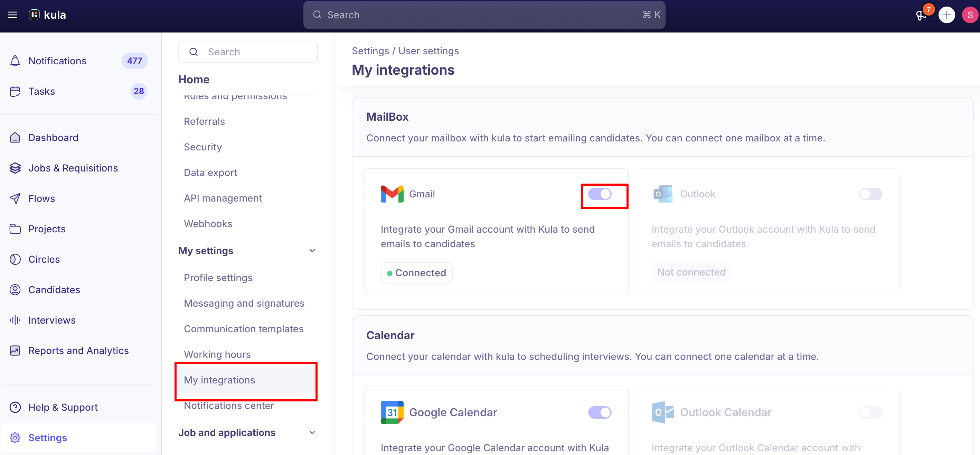Click the Kula logo icon

[x=34, y=15]
